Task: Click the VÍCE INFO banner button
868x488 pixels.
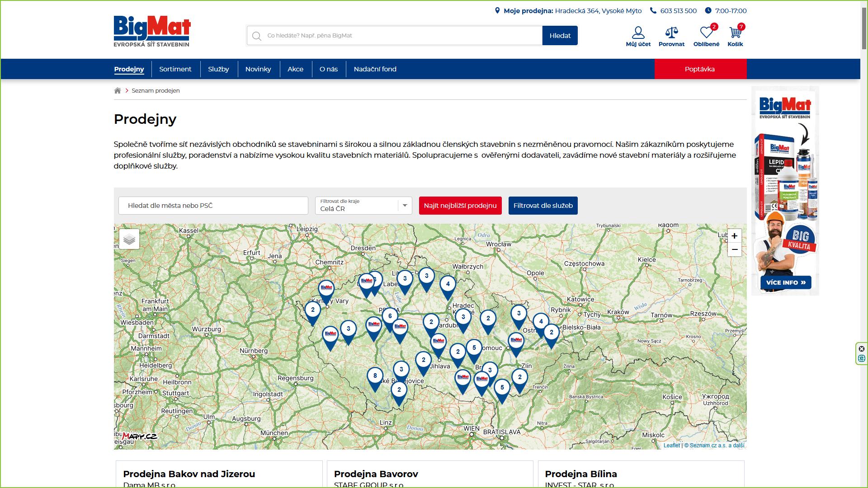Action: [x=786, y=282]
